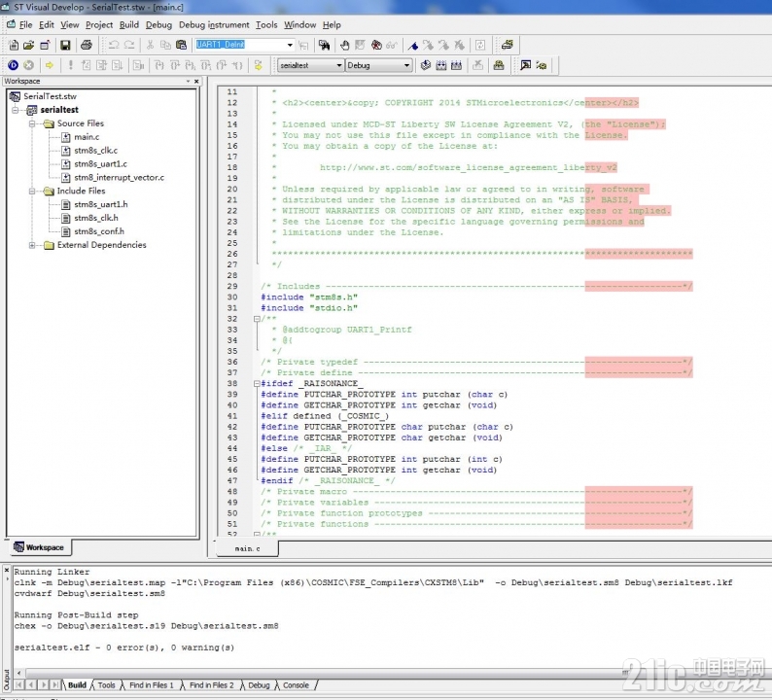The image size is (772, 700).
Task: Click the Open file folder icon
Action: coord(29,46)
